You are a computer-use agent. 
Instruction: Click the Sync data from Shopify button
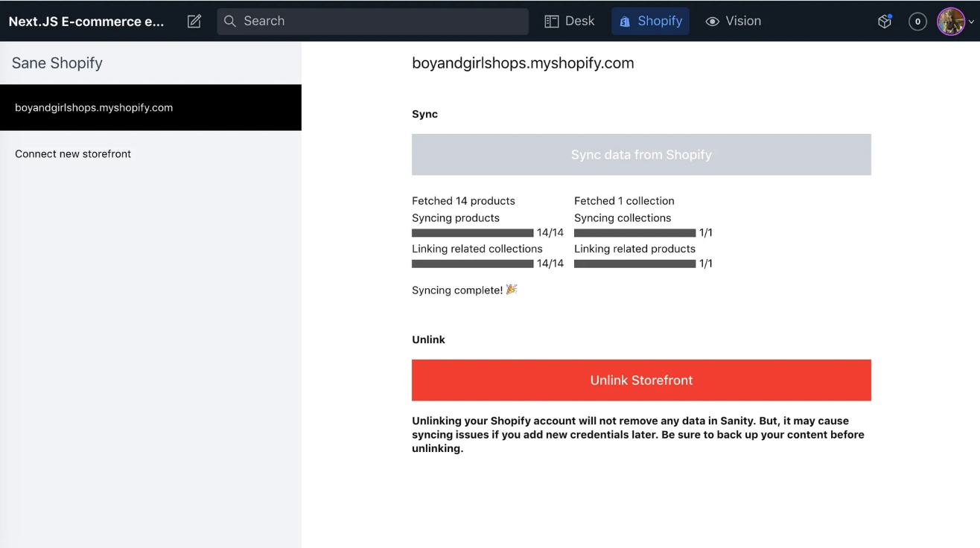(641, 155)
